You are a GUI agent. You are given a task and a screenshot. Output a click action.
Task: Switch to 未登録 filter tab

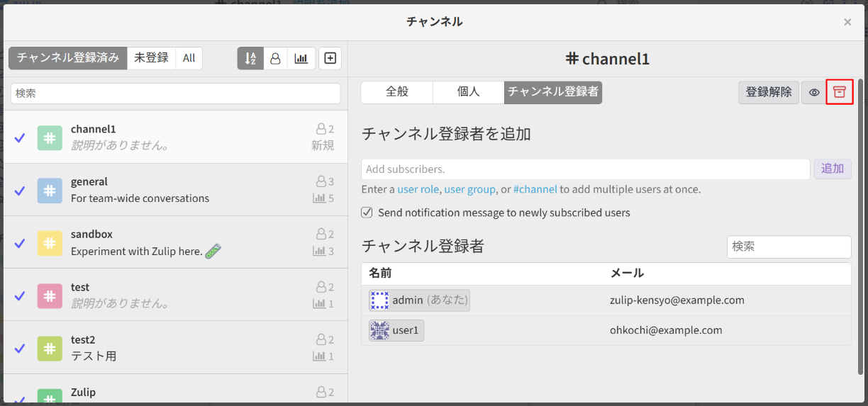pyautogui.click(x=152, y=58)
